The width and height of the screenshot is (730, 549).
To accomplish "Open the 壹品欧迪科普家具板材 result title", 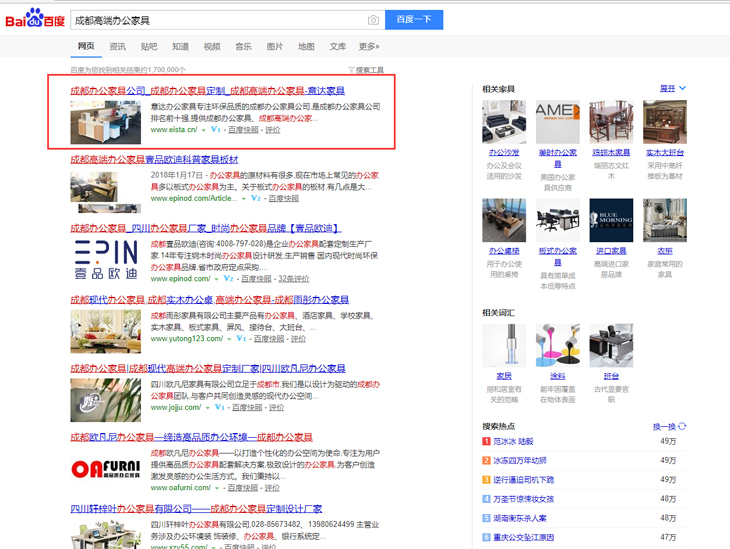I will pos(154,159).
